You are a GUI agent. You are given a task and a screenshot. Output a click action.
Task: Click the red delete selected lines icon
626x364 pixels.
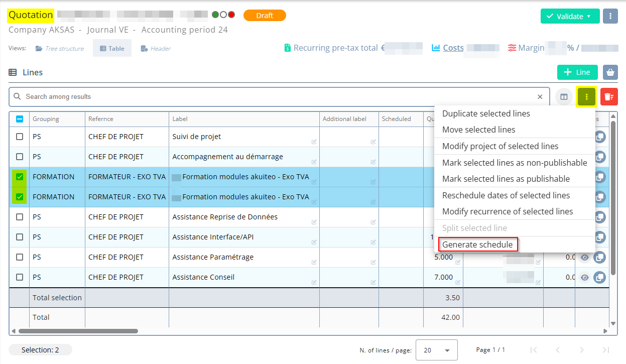[x=609, y=97]
